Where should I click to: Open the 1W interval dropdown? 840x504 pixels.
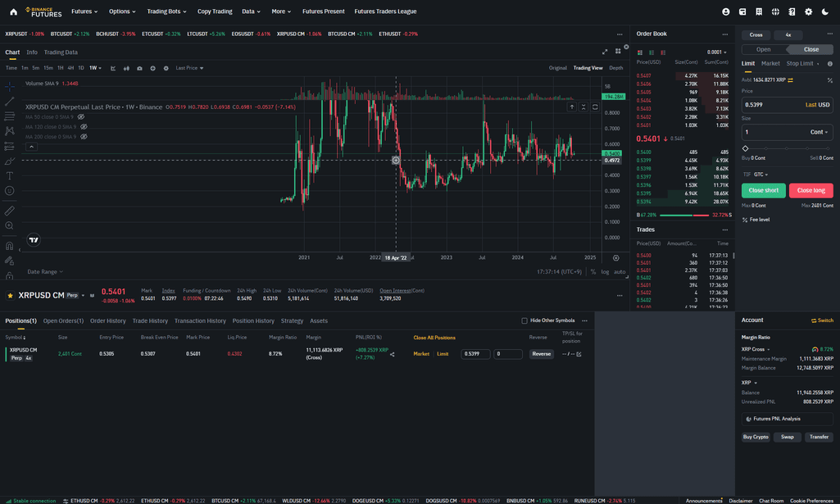coord(95,68)
